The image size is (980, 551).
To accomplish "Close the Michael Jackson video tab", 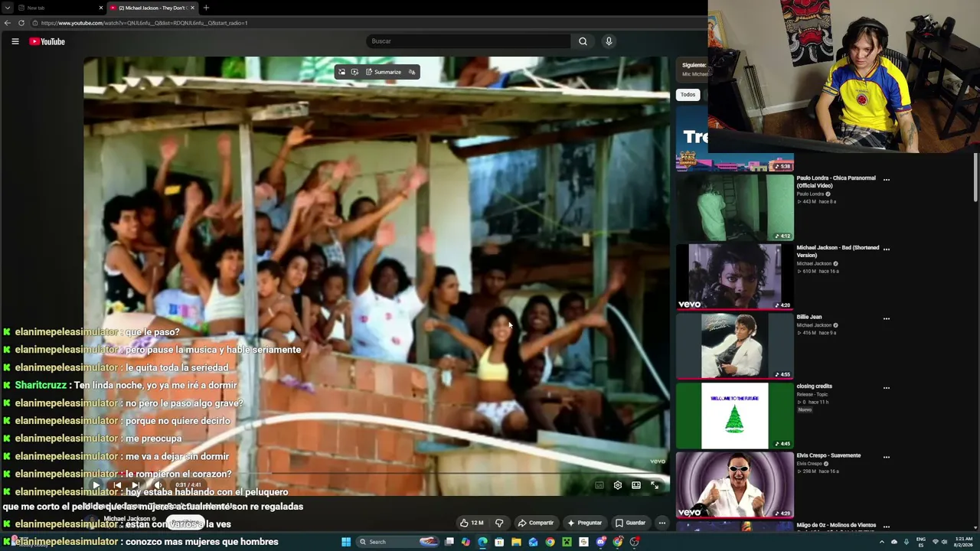I will click(x=192, y=8).
